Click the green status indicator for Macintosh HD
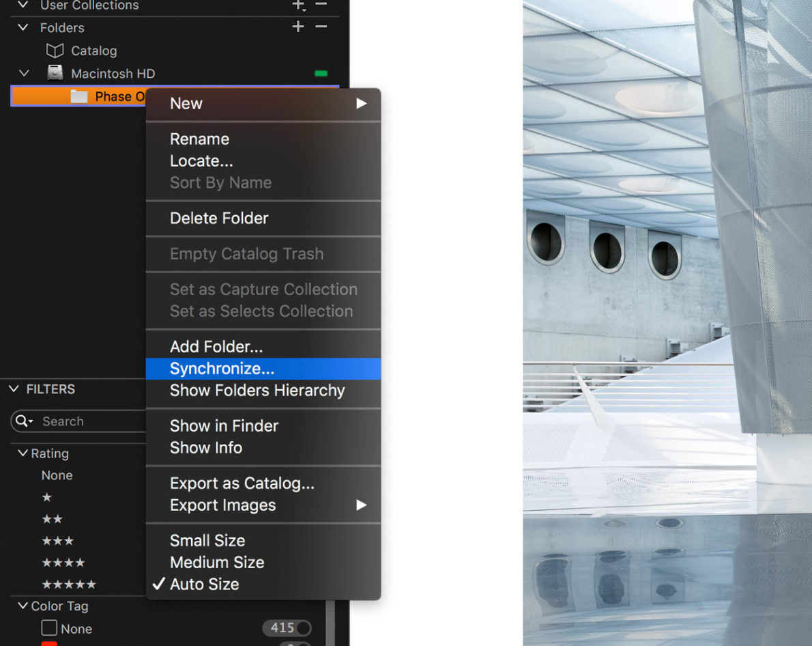This screenshot has width=812, height=646. 319,72
